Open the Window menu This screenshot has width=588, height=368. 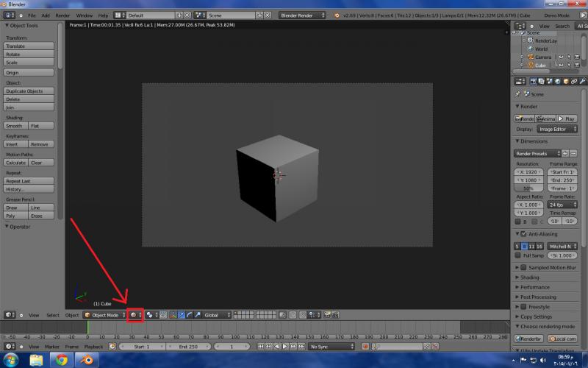(84, 15)
